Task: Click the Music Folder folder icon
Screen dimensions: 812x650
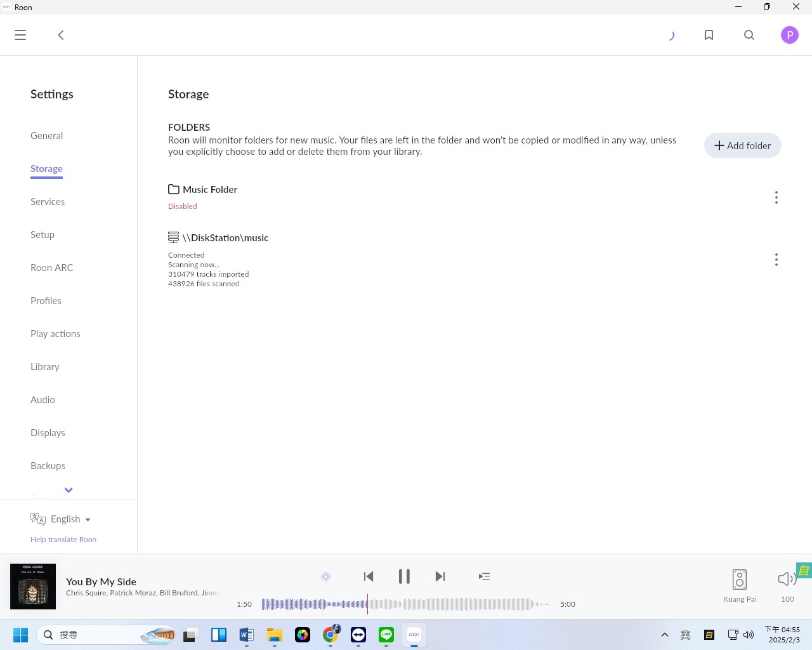Action: pyautogui.click(x=174, y=189)
